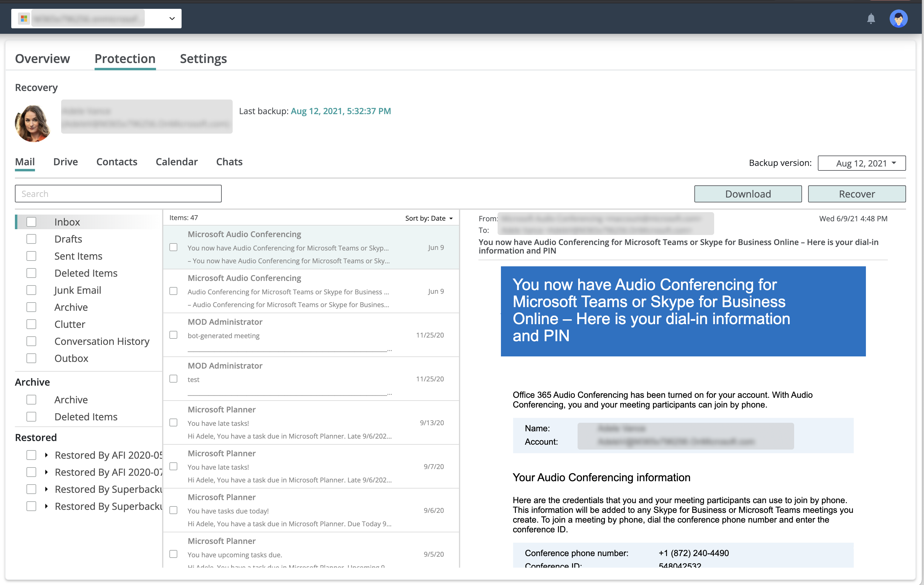Click the user profile photo in Recovery
This screenshot has width=924, height=585.
point(33,123)
